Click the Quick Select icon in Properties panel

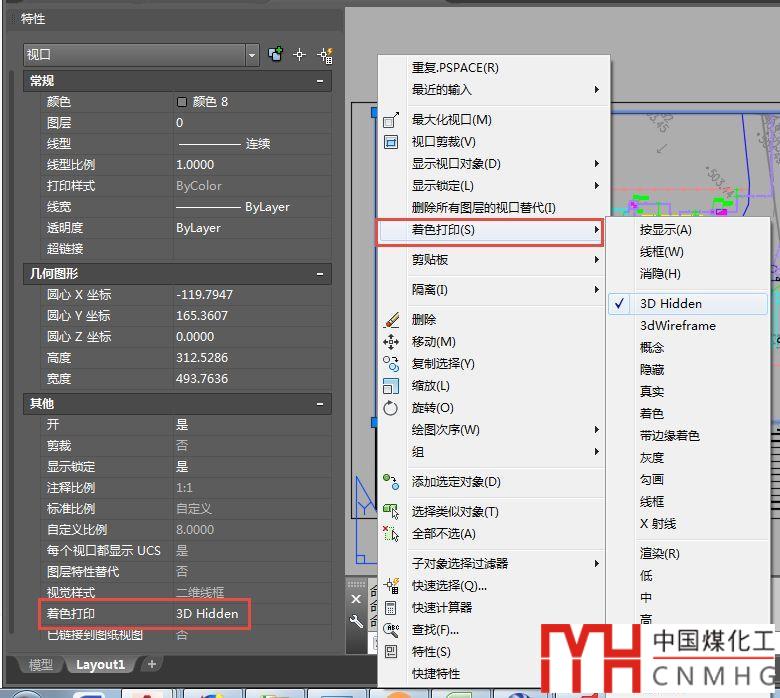[324, 55]
